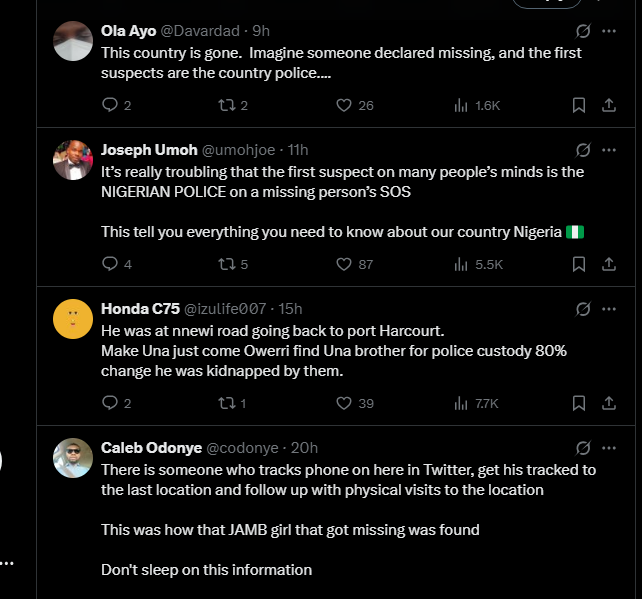
Task: Open the 20h timestamp on Caleb's tweet
Action: tap(304, 448)
